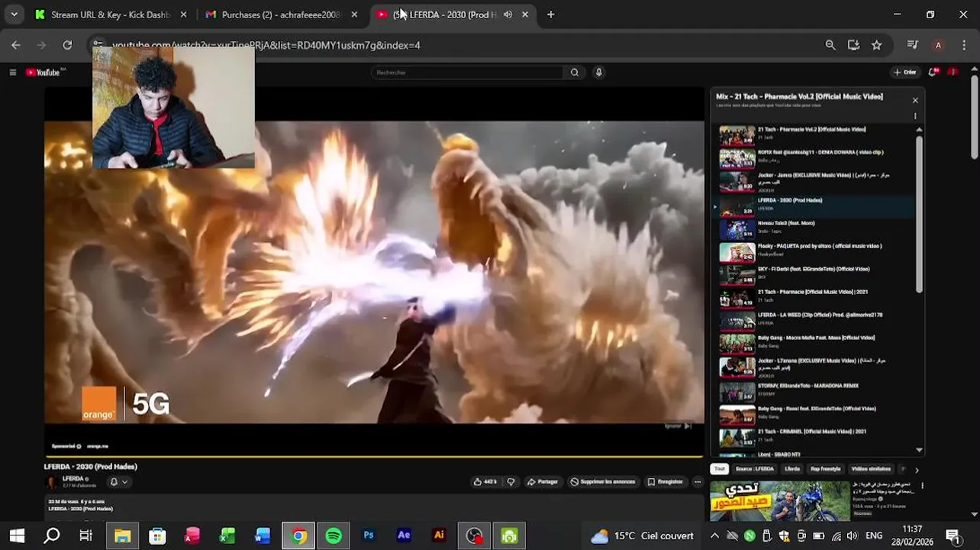This screenshot has width=980, height=550.
Task: Dislike the video with the thumbs-down icon
Action: click(511, 482)
